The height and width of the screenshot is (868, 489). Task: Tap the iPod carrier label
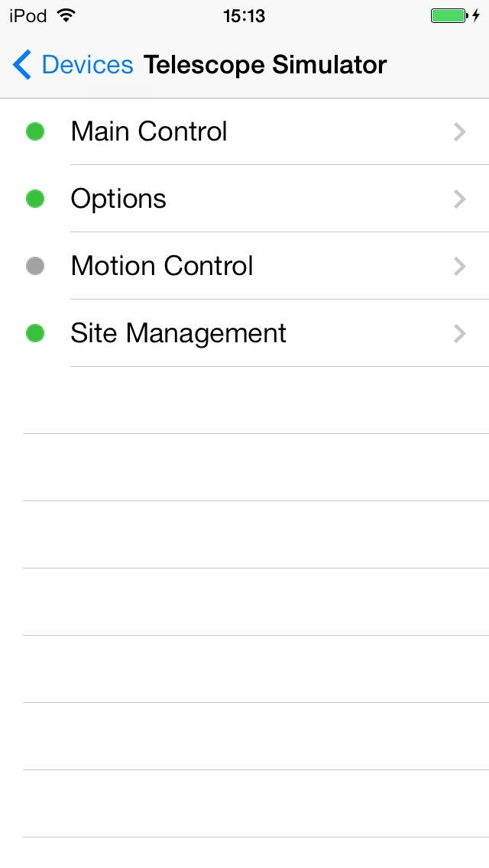(x=28, y=16)
